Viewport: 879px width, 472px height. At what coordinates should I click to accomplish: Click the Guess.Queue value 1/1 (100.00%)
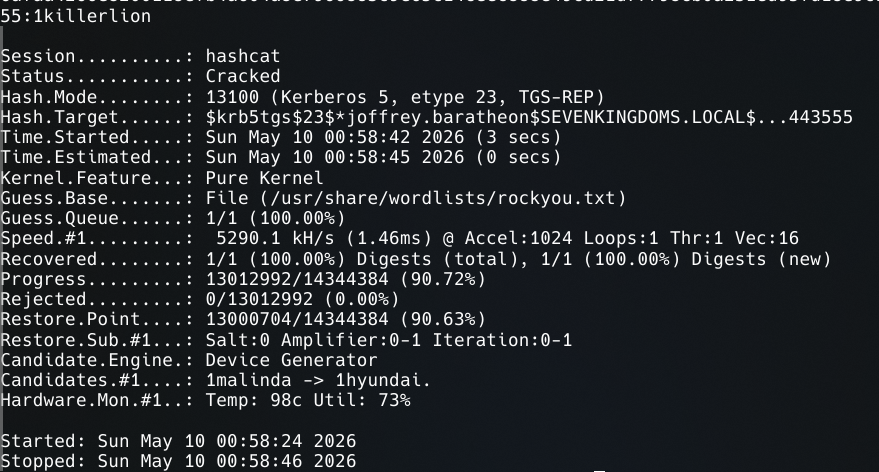275,218
